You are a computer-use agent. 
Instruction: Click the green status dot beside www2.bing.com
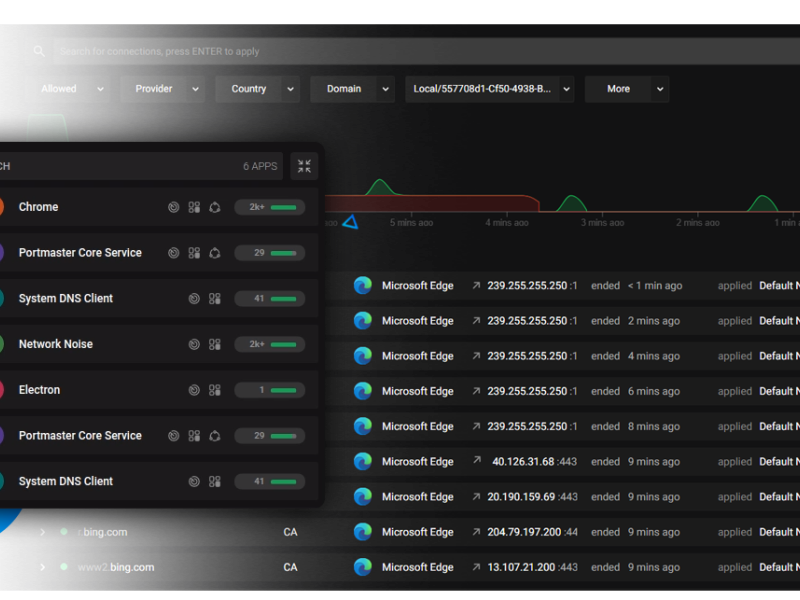[64, 567]
